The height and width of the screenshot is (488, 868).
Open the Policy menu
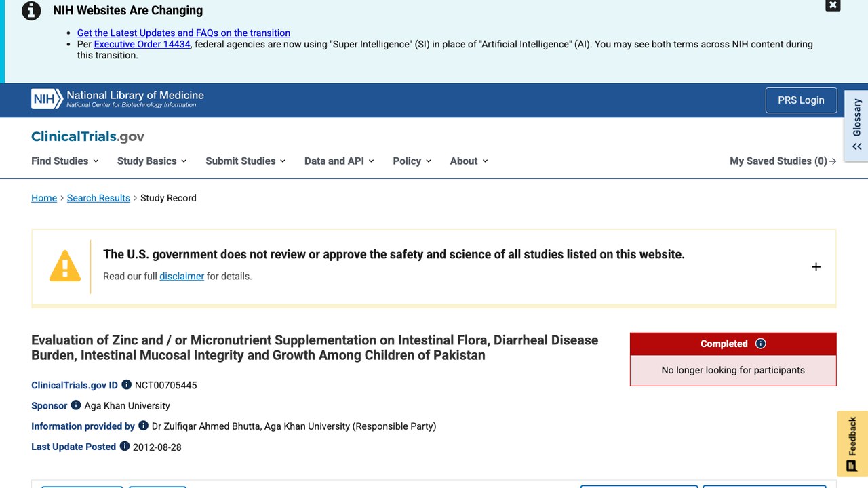[412, 161]
